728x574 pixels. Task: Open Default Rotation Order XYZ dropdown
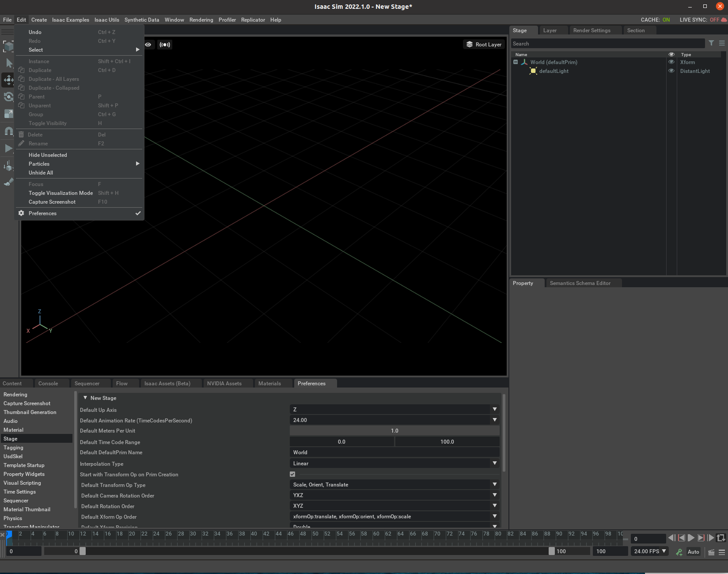tap(394, 506)
